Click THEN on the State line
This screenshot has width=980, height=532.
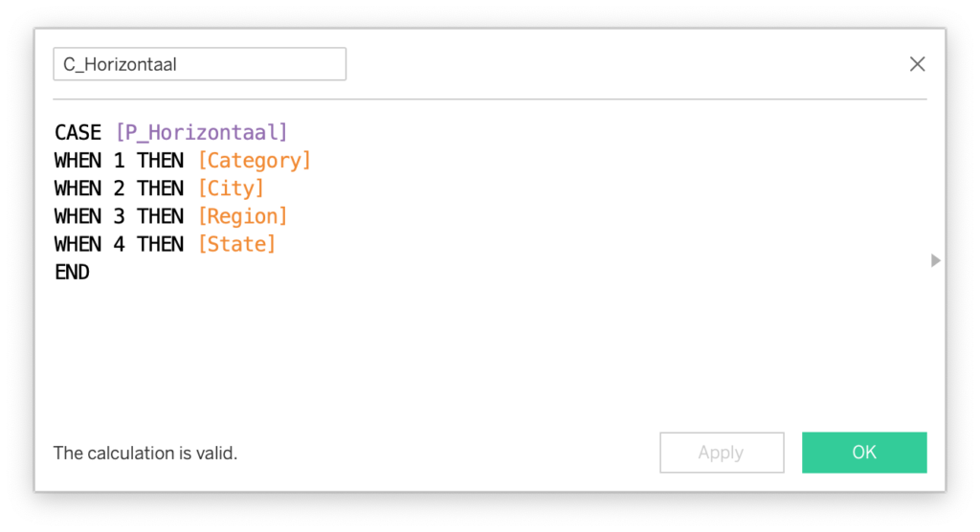tap(160, 244)
